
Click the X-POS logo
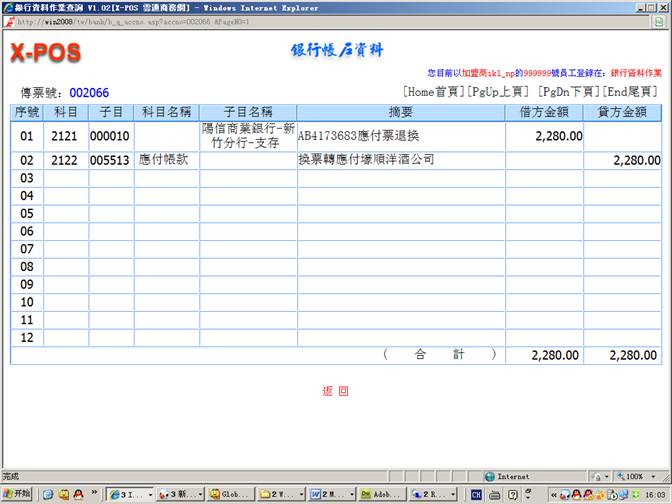click(x=45, y=53)
